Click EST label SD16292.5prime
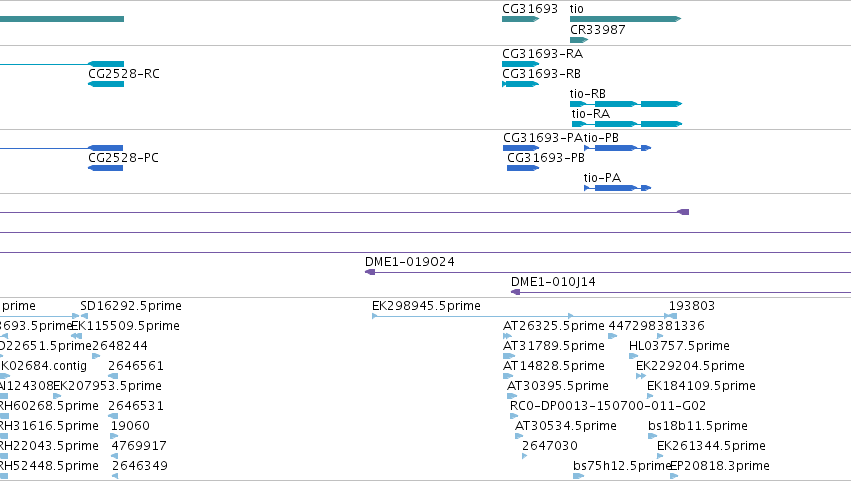 (x=131, y=306)
